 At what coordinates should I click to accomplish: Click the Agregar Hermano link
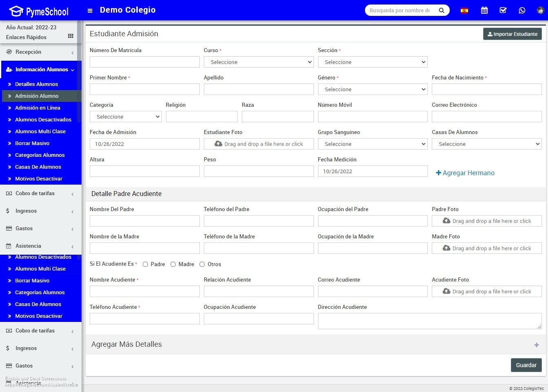[x=465, y=173]
